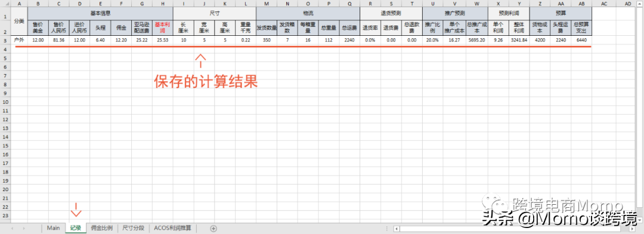Select column M header
The width and height of the screenshot is (644, 234).
tap(266, 4)
